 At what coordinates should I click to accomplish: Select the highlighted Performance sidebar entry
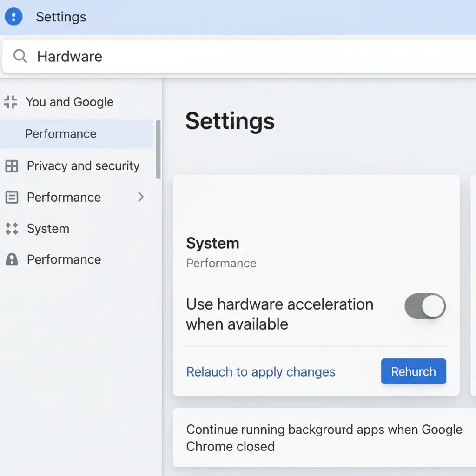point(61,134)
